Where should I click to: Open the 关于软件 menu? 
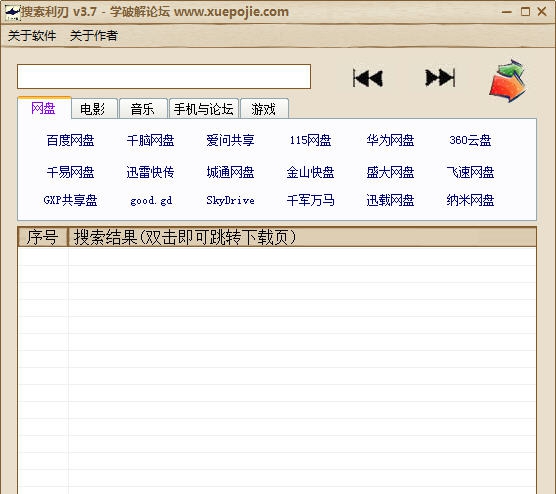32,35
